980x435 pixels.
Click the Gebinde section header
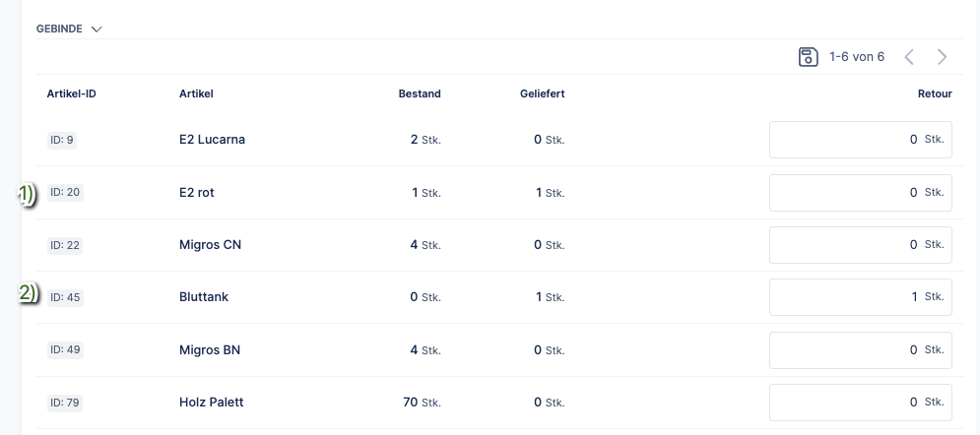(59, 30)
